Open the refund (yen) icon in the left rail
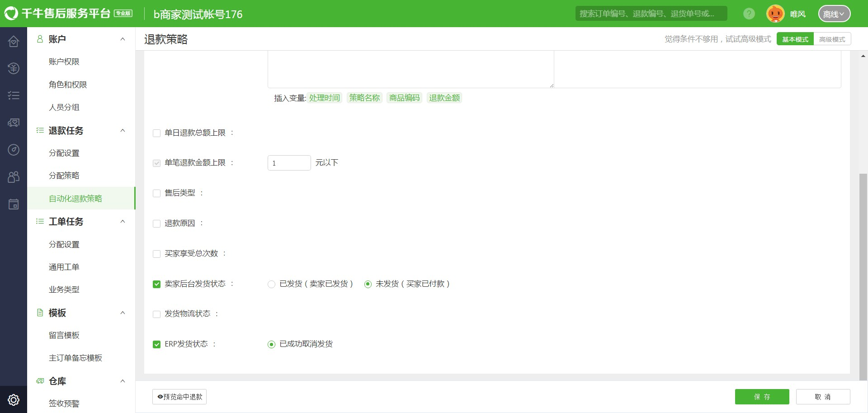868x413 pixels. [x=14, y=68]
